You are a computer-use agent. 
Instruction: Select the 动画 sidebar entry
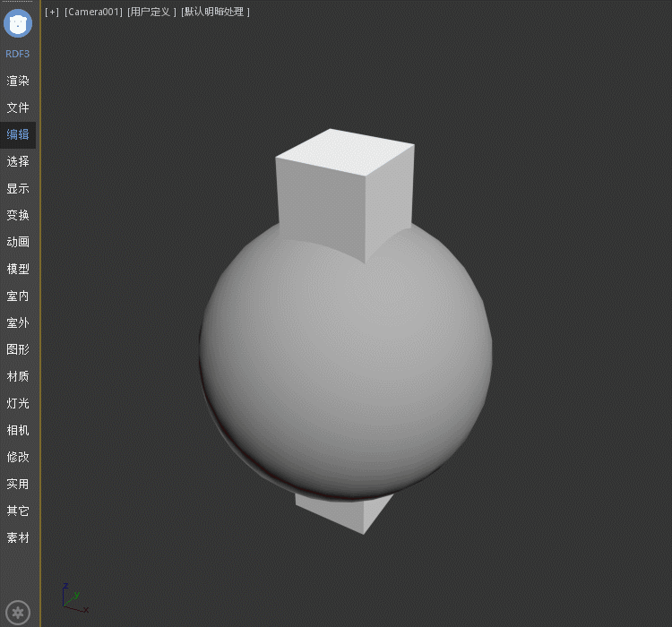click(x=18, y=242)
